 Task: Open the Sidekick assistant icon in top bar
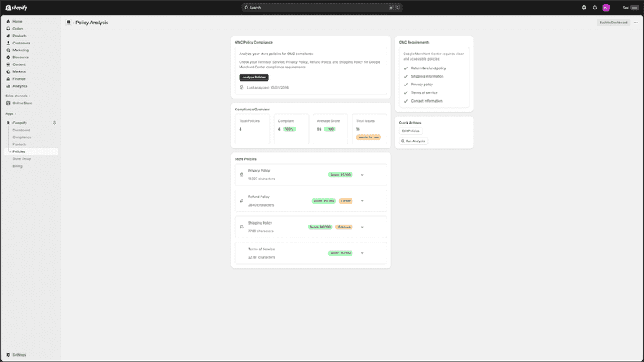point(583,8)
